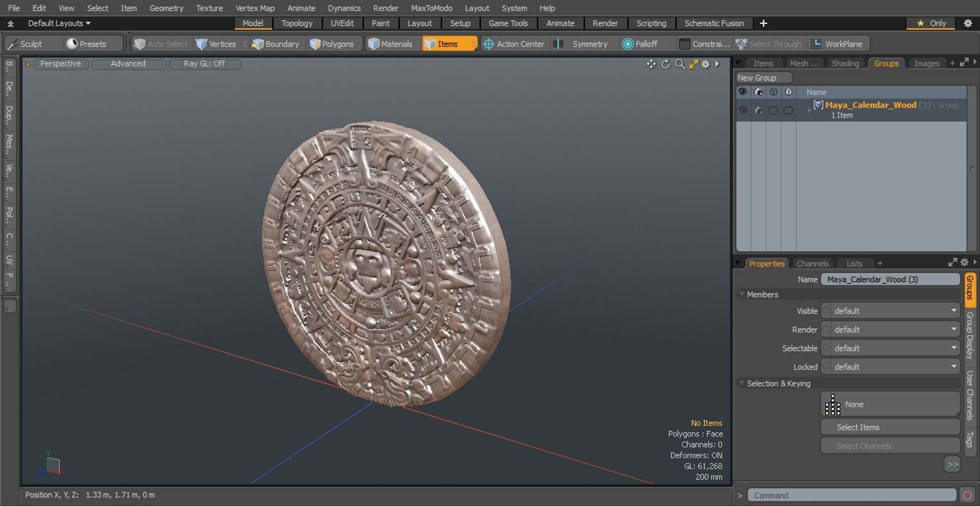Open the Action Center options

(x=514, y=44)
